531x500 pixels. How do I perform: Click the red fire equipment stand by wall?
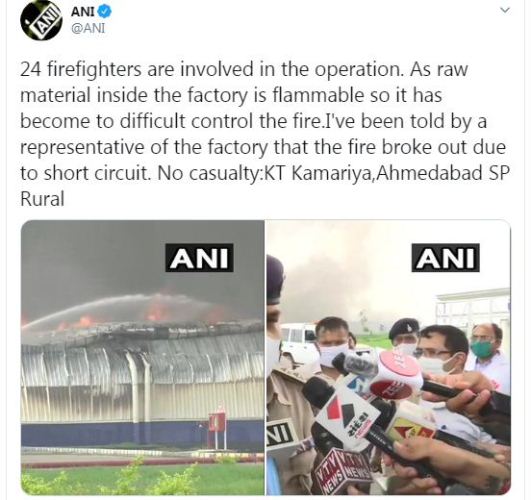(217, 428)
